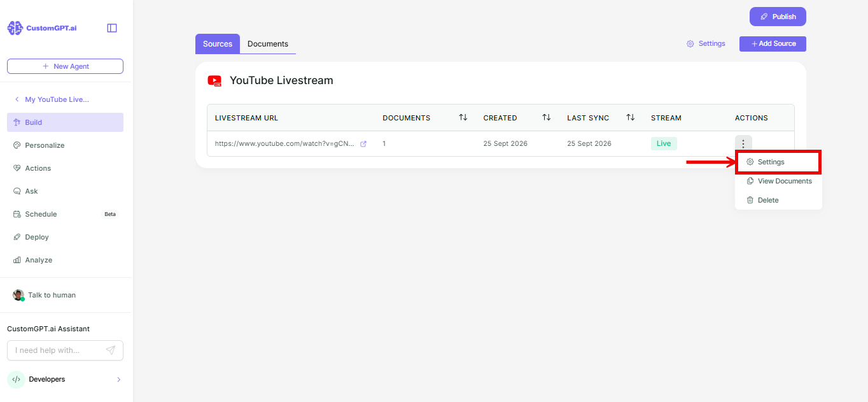Click the YouTube Livestream red icon
The width and height of the screenshot is (868, 402).
click(x=214, y=81)
